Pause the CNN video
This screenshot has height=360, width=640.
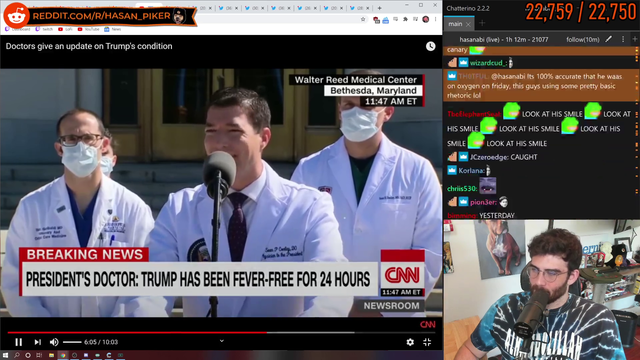(x=18, y=342)
